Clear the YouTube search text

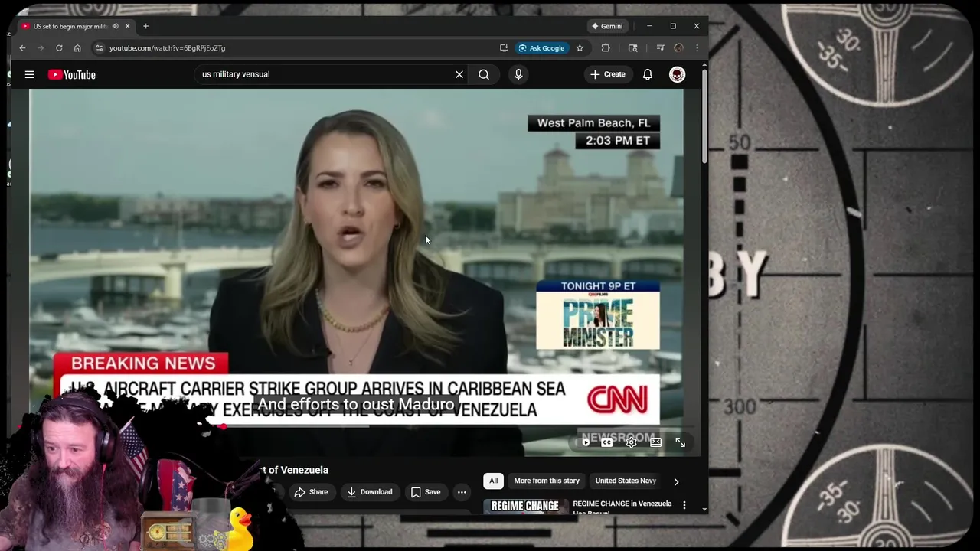459,74
